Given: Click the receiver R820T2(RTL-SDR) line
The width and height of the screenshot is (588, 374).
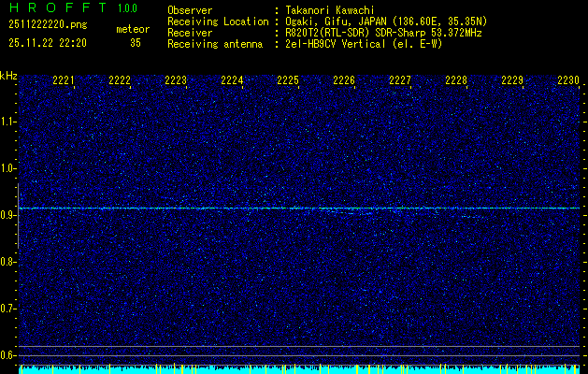Looking at the screenshot, I should pyautogui.click(x=383, y=33).
